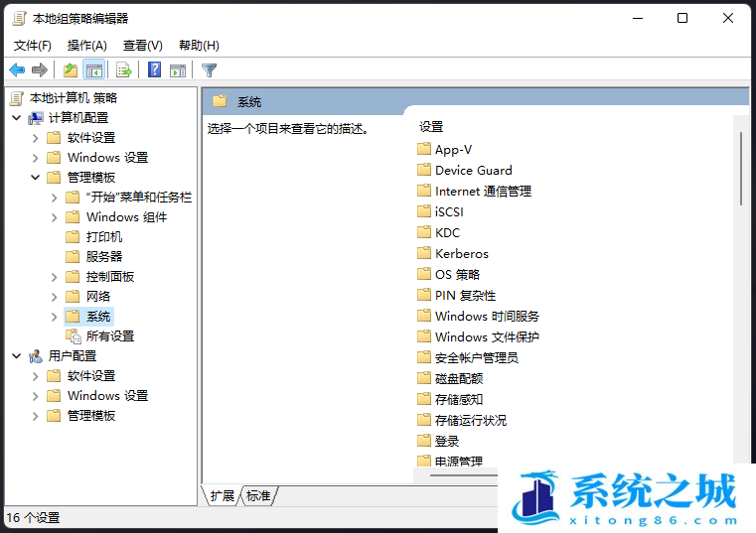This screenshot has height=533, width=756.
Task: Toggle the show/hide console tree icon
Action: click(94, 70)
